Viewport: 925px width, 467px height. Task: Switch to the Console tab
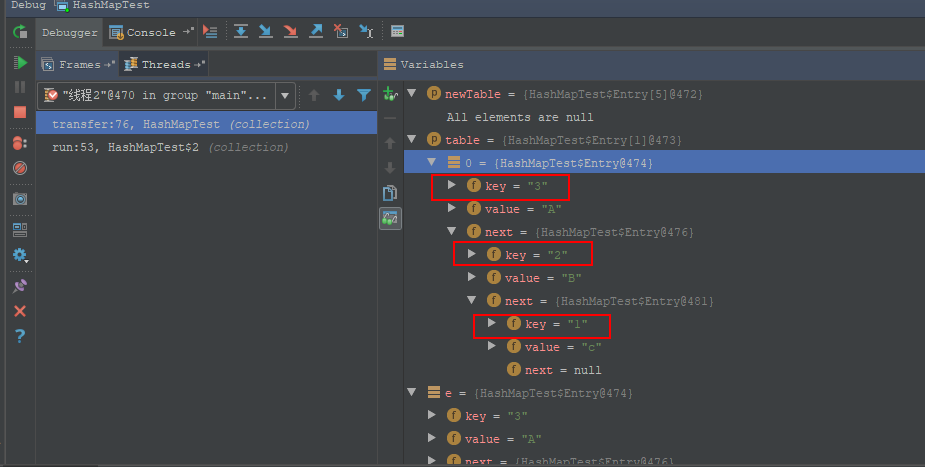[x=143, y=32]
